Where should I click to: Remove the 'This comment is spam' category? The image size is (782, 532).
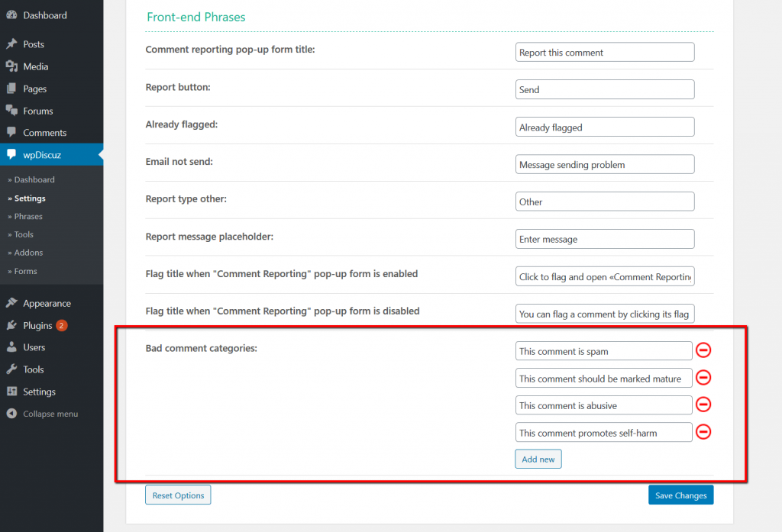703,350
